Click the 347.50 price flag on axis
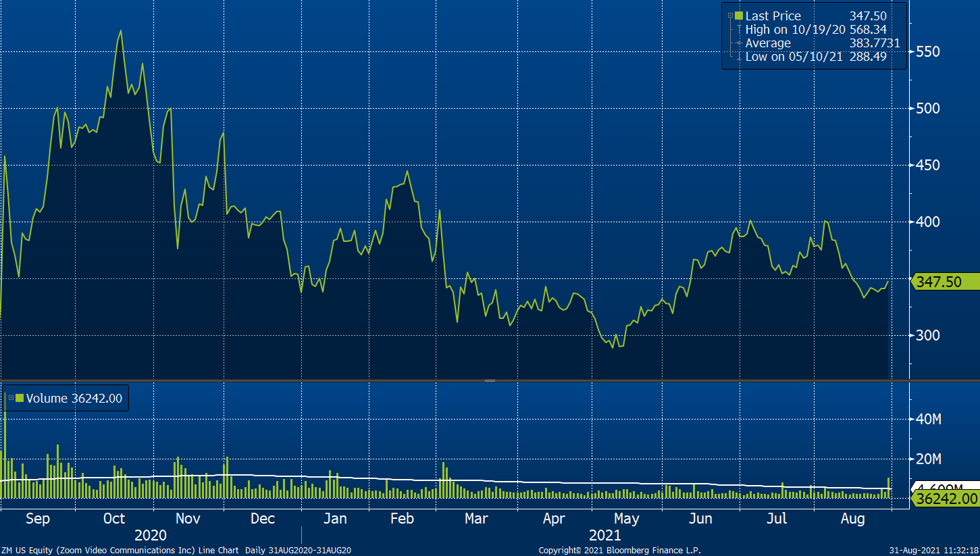The image size is (980, 556). coord(945,282)
